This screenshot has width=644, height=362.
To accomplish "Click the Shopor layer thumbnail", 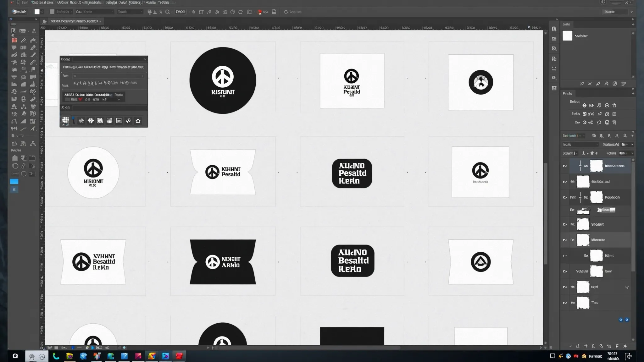I will [583, 224].
